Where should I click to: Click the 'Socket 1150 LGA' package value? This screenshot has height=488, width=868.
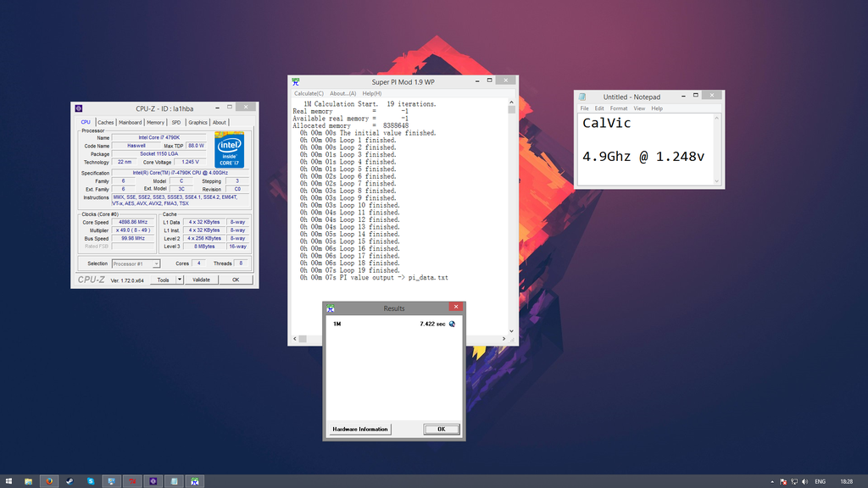[159, 154]
